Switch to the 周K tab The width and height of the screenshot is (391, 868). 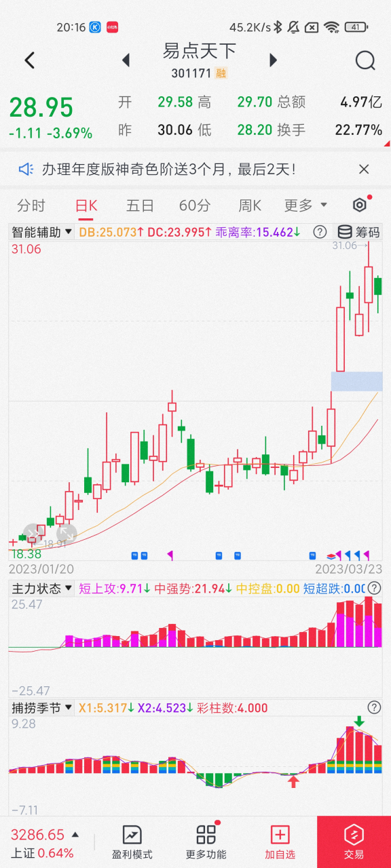click(250, 205)
